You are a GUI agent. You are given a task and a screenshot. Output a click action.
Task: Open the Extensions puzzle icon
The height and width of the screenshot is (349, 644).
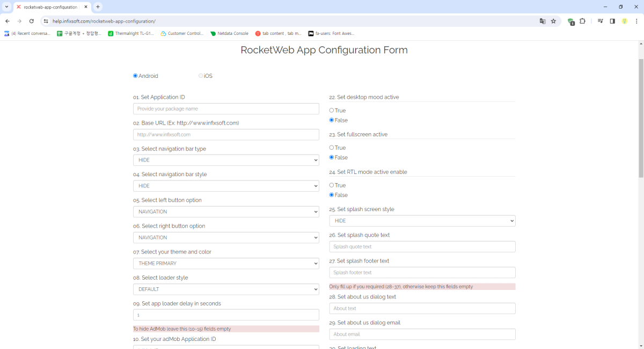pyautogui.click(x=582, y=21)
